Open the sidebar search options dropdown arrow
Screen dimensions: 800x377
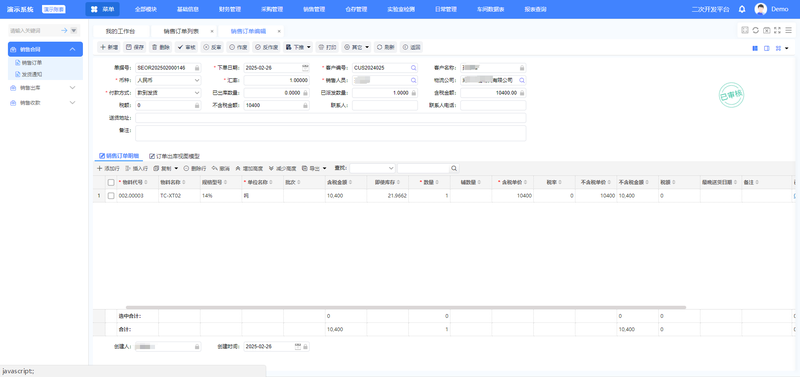[x=73, y=31]
